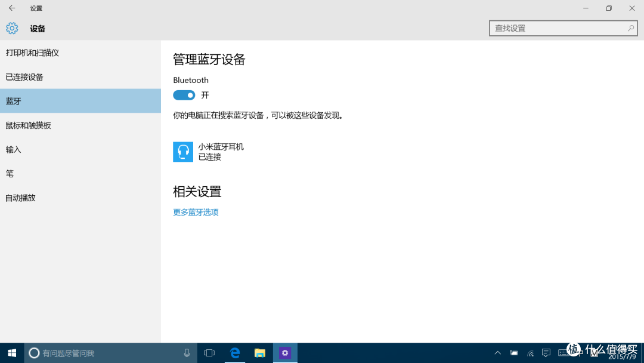Open 打印机和扫描仪 settings page
Viewport: 644px width, 363px height.
click(x=80, y=53)
